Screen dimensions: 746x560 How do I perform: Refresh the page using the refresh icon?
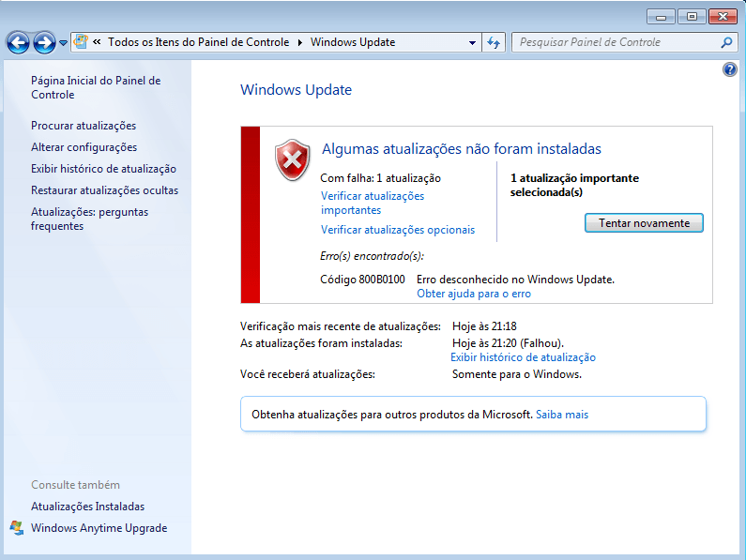click(494, 42)
